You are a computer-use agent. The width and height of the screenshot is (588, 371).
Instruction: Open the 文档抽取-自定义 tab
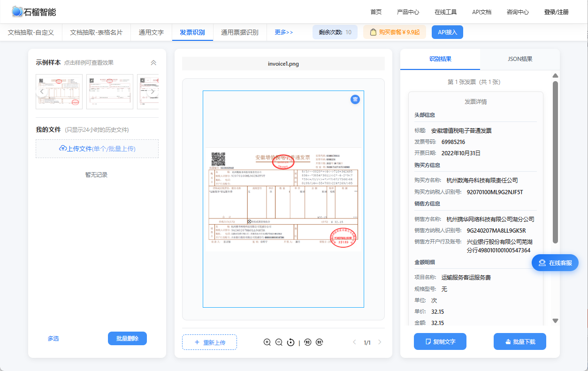tap(31, 32)
